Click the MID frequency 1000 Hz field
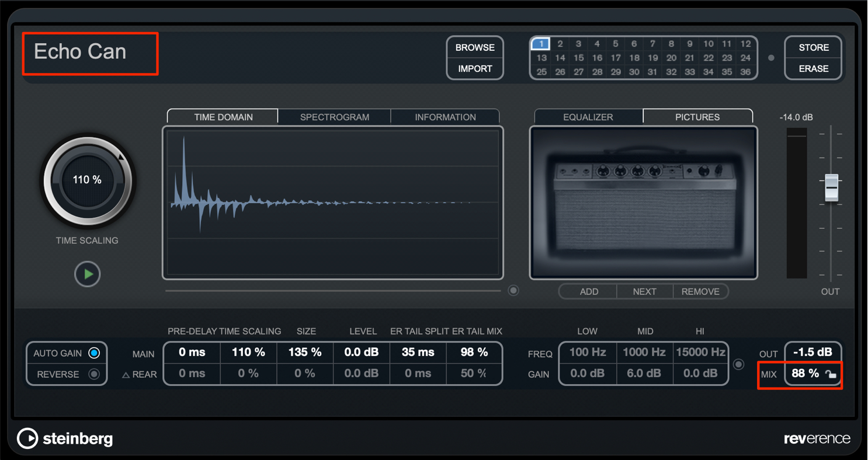 (x=645, y=352)
